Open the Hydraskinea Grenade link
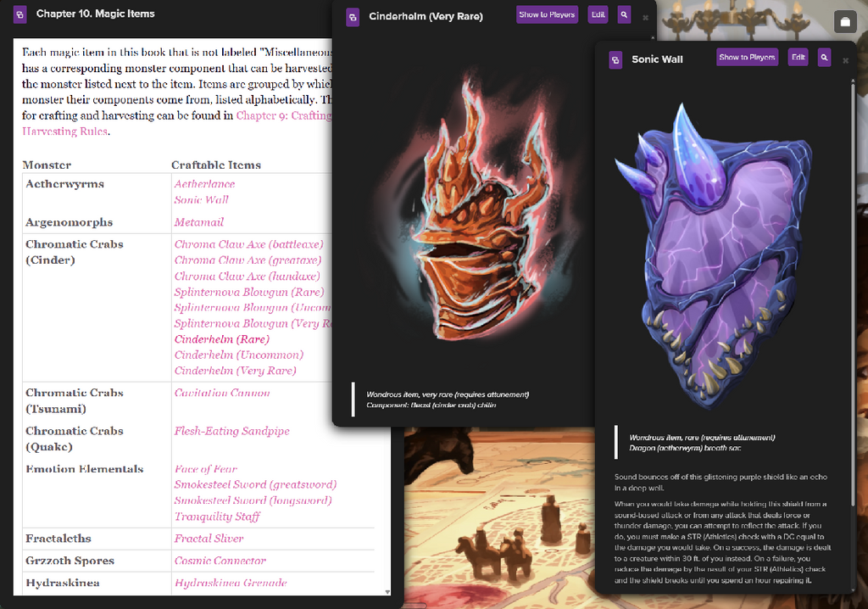 click(x=231, y=583)
